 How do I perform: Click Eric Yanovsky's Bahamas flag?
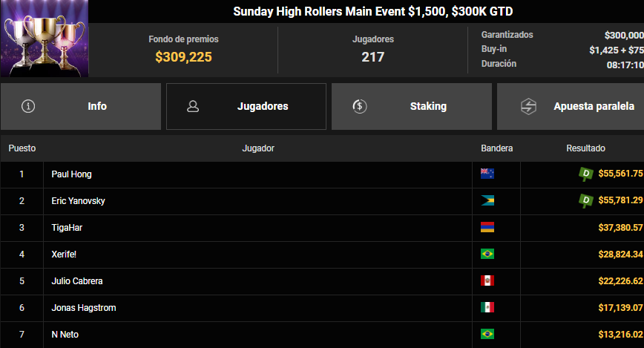487,200
